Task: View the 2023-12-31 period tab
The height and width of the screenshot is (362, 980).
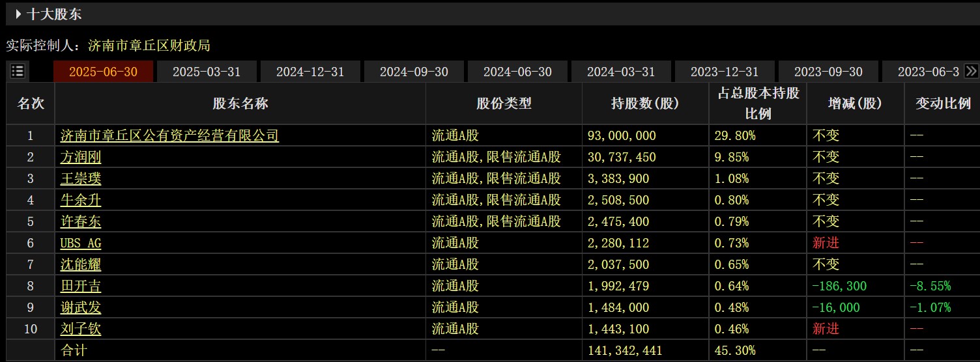Action: (x=725, y=72)
